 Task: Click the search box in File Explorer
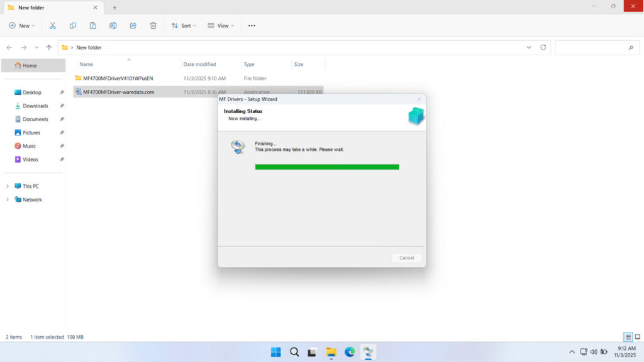tap(596, 47)
